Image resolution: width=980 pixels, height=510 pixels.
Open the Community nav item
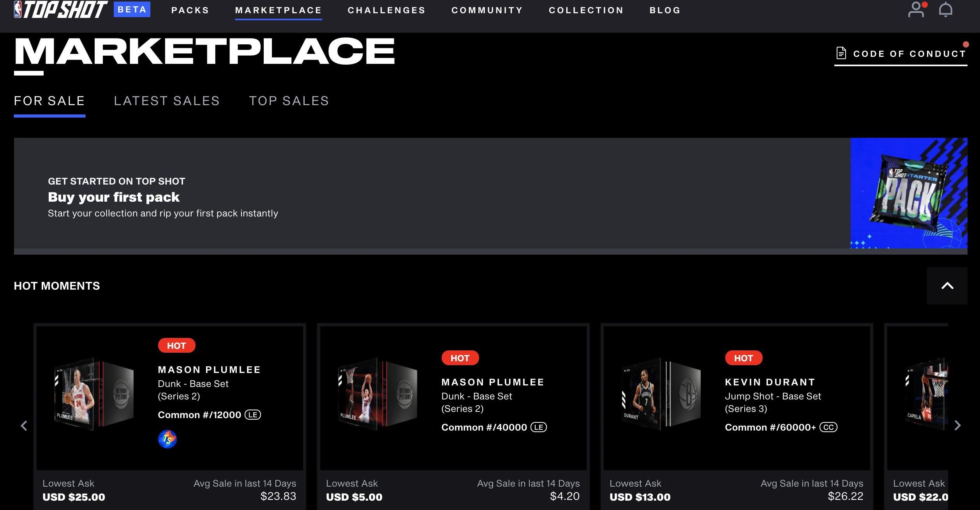coord(487,10)
